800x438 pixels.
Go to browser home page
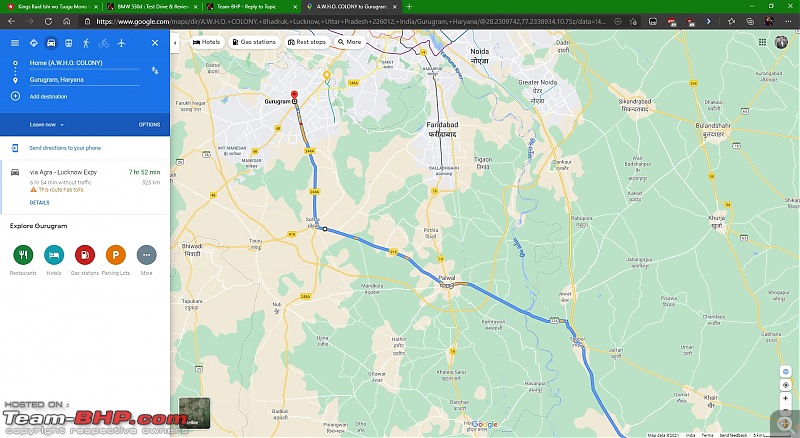click(67, 21)
